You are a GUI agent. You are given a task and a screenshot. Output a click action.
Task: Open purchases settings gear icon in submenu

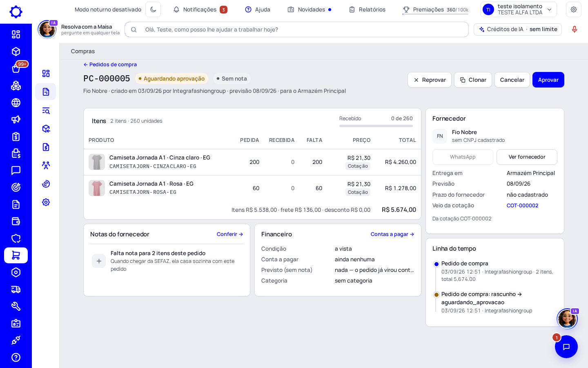(46, 202)
